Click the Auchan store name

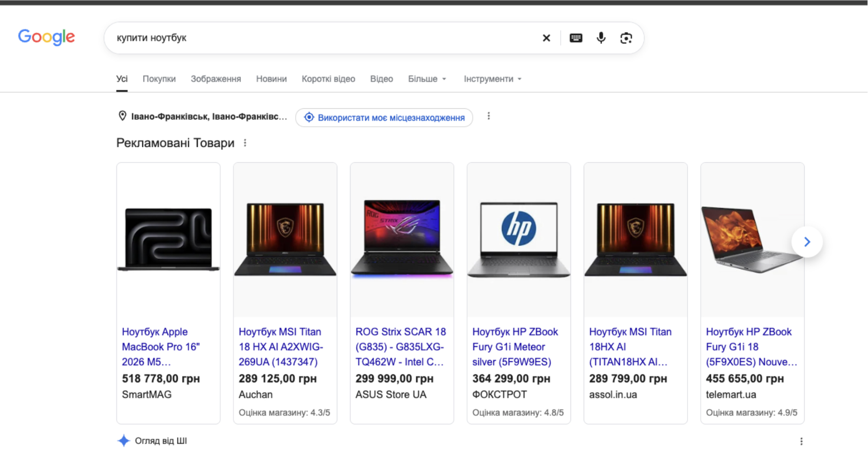click(256, 395)
